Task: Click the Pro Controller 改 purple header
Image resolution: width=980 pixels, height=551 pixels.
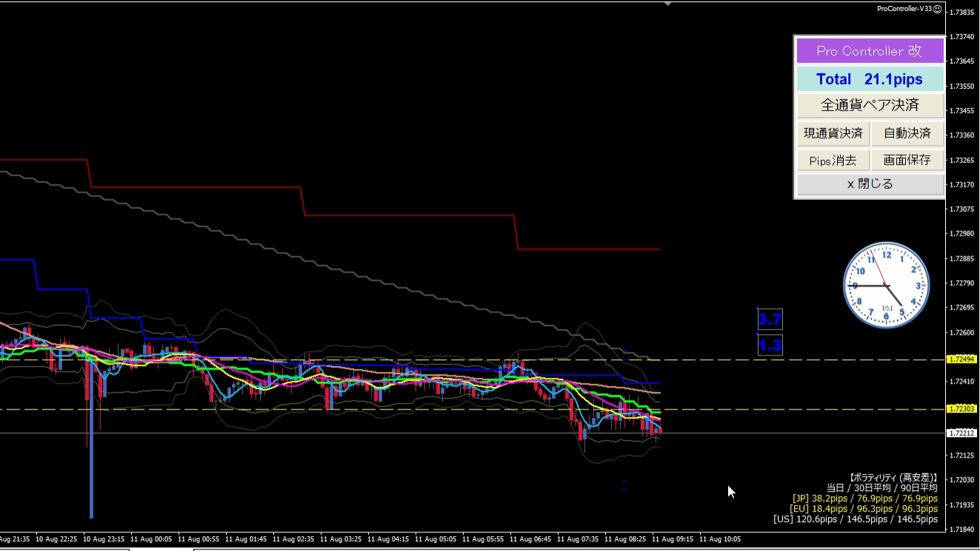Action: pyautogui.click(x=870, y=51)
